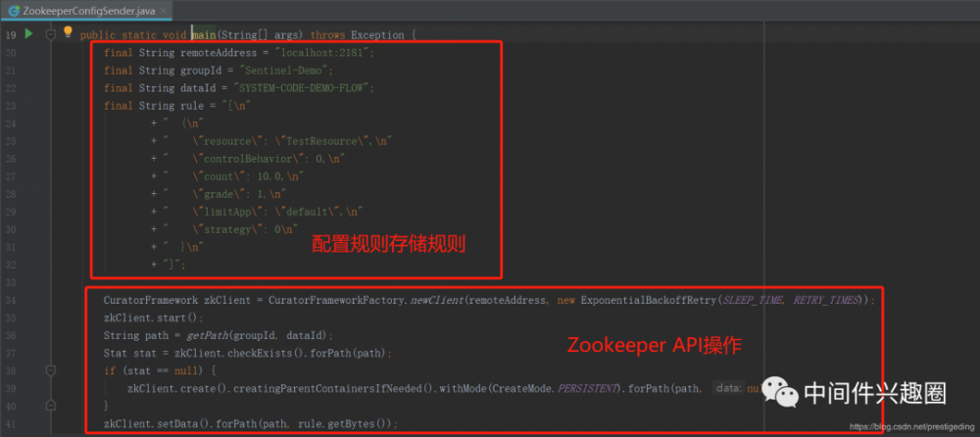Select the ZookeeperConfigSender.java editor tab

click(85, 10)
